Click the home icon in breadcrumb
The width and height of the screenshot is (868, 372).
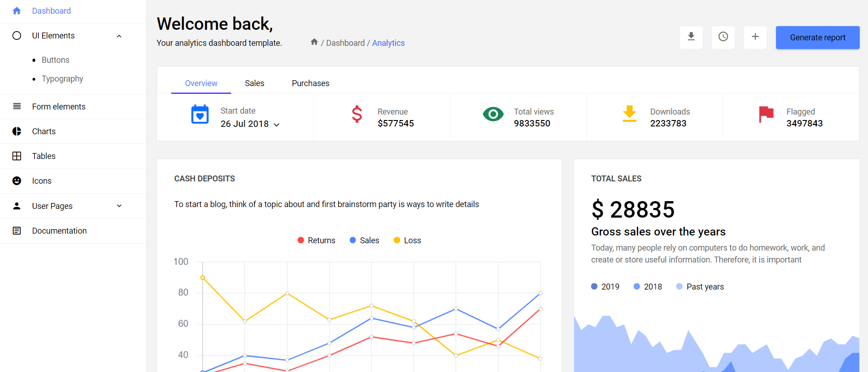point(314,42)
